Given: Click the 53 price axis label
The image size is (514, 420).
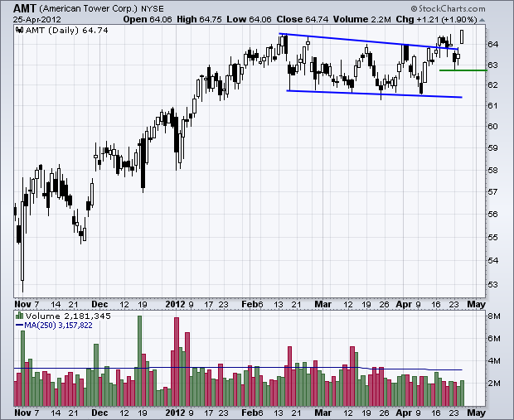Looking at the screenshot, I should click(492, 284).
